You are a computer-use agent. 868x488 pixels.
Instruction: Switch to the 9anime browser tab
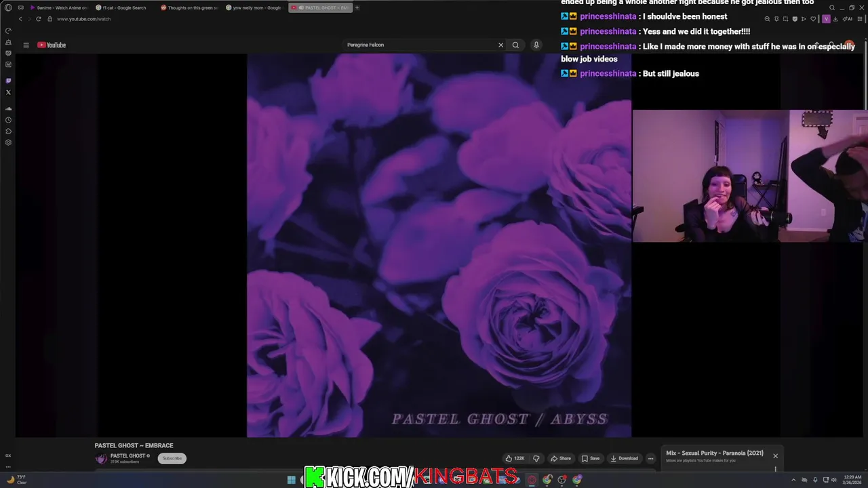click(x=59, y=7)
